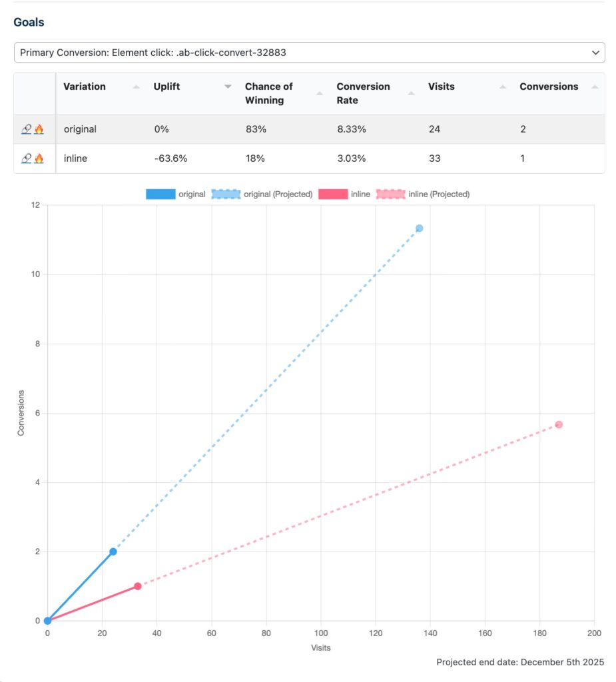The width and height of the screenshot is (616, 682).
Task: Click the Visits column header
Action: point(442,87)
